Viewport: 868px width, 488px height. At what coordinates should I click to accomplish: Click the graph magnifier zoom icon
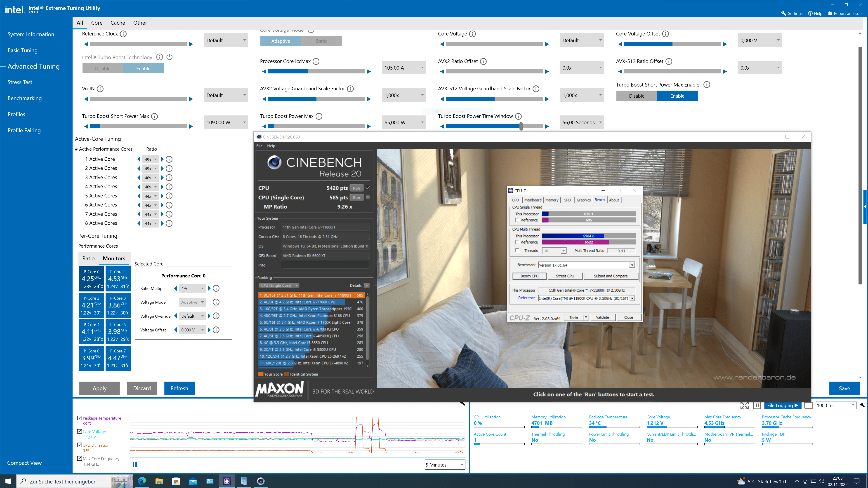pyautogui.click(x=463, y=403)
